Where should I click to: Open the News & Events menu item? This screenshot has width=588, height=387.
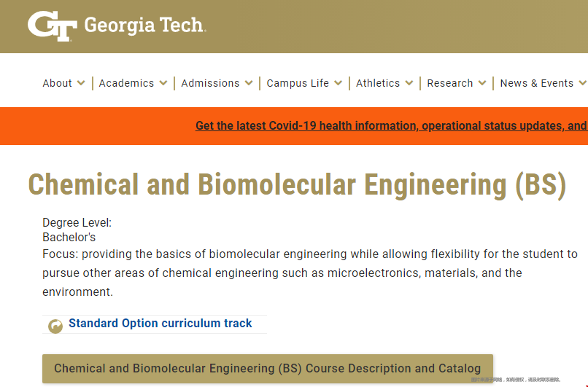coord(537,83)
